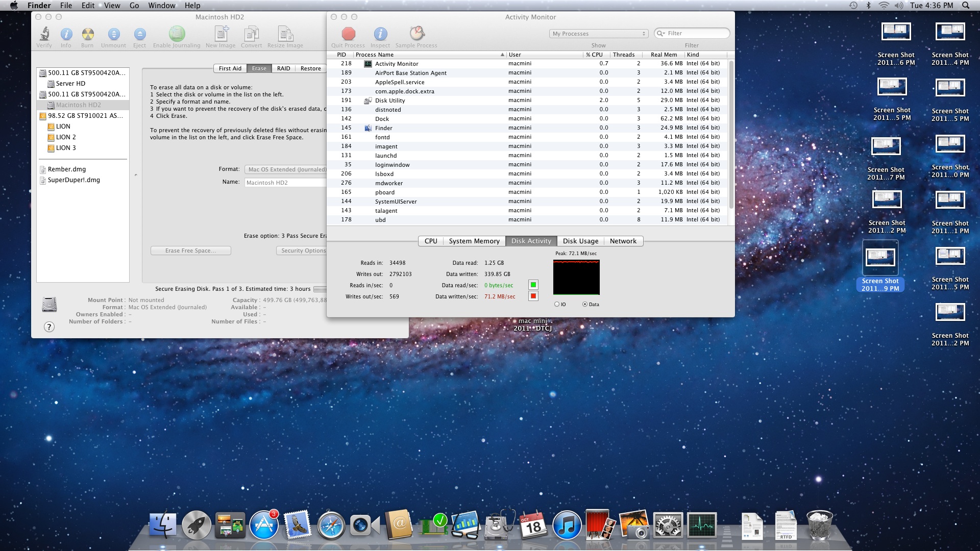Open the My Processes show dropdown
The width and height of the screenshot is (980, 551).
599,34
